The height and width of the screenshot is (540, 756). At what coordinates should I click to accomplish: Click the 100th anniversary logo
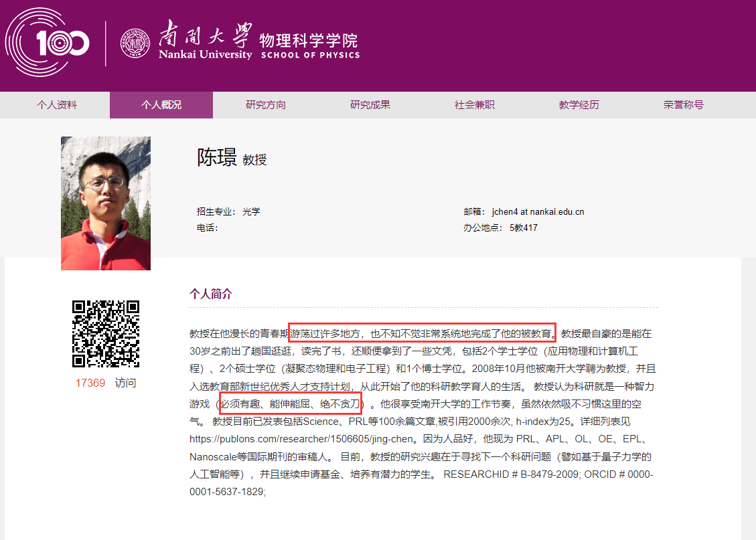point(47,43)
